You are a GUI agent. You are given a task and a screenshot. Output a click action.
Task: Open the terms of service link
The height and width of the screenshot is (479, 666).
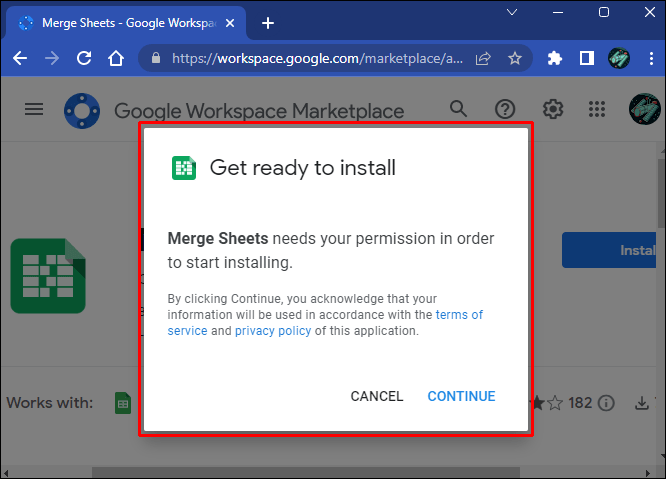(459, 315)
